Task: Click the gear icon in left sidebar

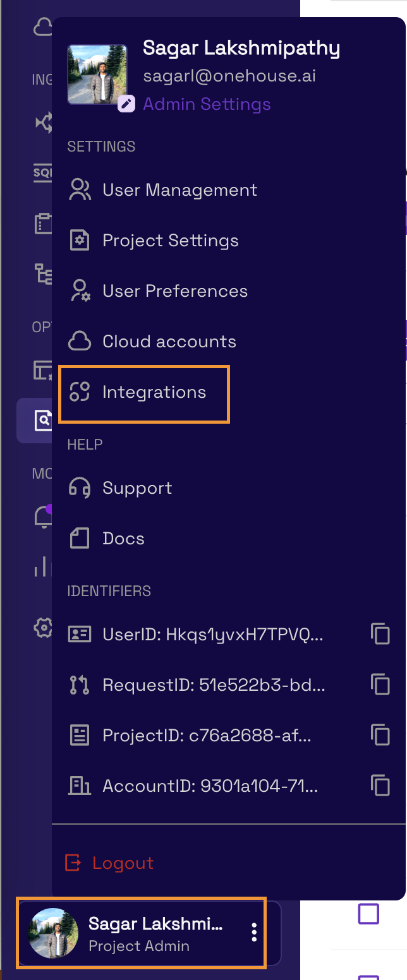Action: point(43,628)
